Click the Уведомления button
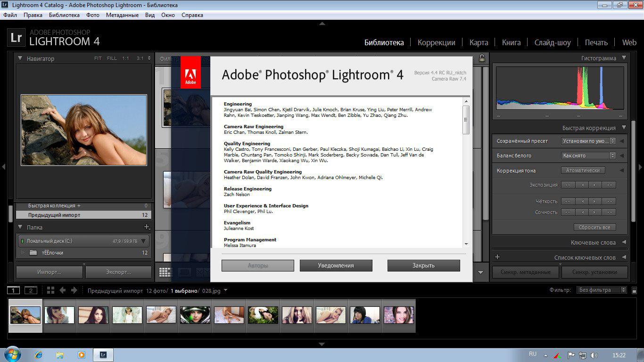The width and height of the screenshot is (644, 362). [336, 265]
